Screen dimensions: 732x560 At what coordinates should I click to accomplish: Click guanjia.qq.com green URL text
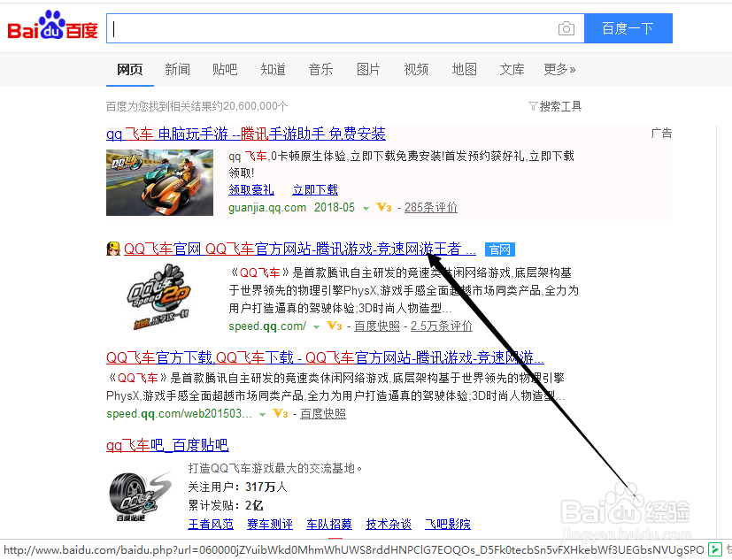[x=267, y=207]
